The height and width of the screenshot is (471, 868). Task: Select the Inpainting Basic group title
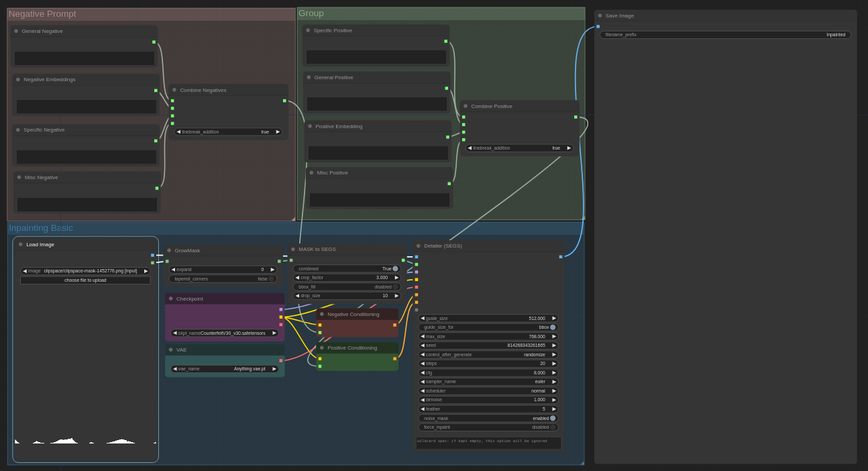(x=41, y=228)
